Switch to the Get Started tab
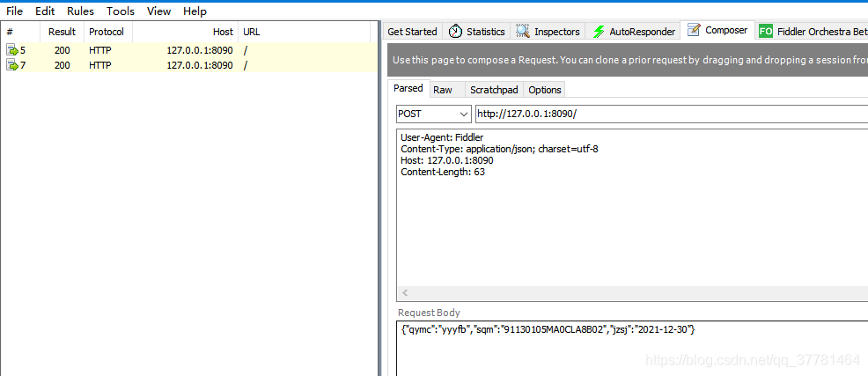Screen dimensions: 868x376 pos(412,32)
